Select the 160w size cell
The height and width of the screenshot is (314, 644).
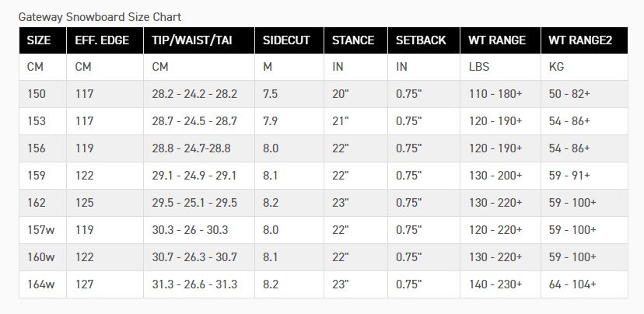tap(43, 257)
